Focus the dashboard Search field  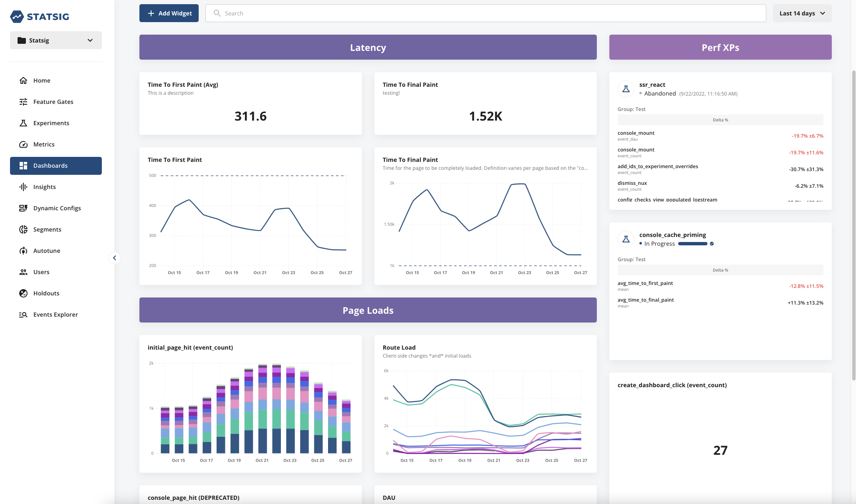(x=485, y=13)
